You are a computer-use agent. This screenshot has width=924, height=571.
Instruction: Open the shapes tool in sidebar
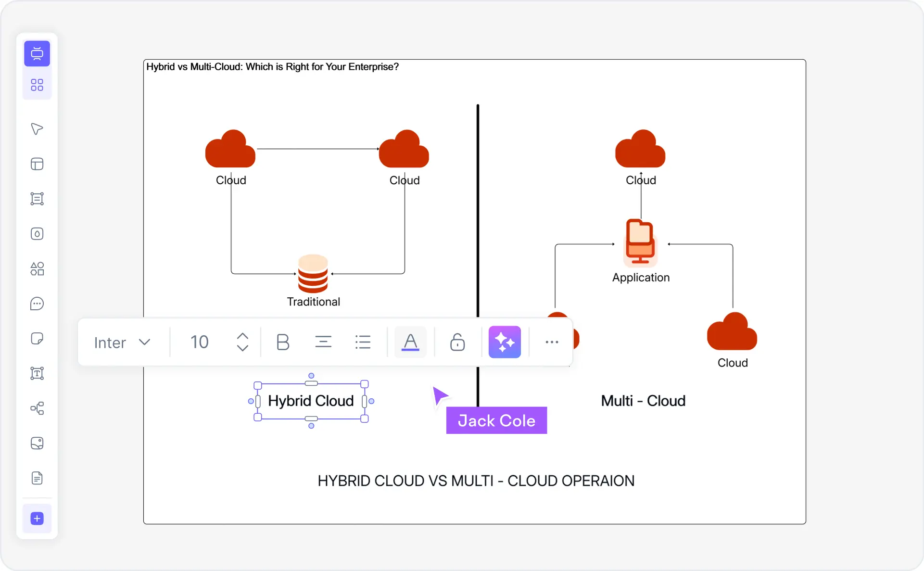[37, 268]
